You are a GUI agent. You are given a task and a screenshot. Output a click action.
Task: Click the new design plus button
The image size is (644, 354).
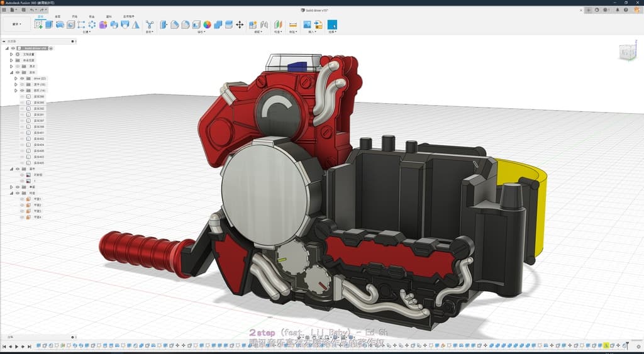pos(588,10)
